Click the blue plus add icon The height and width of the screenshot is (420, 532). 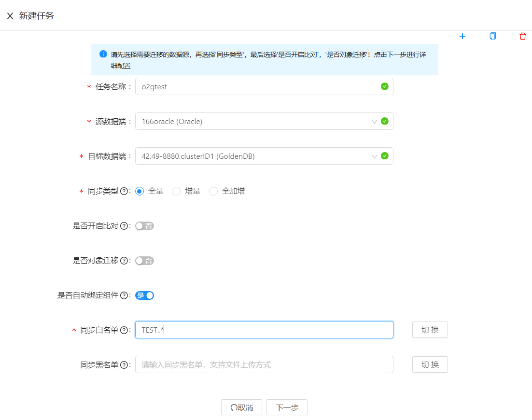click(x=462, y=36)
